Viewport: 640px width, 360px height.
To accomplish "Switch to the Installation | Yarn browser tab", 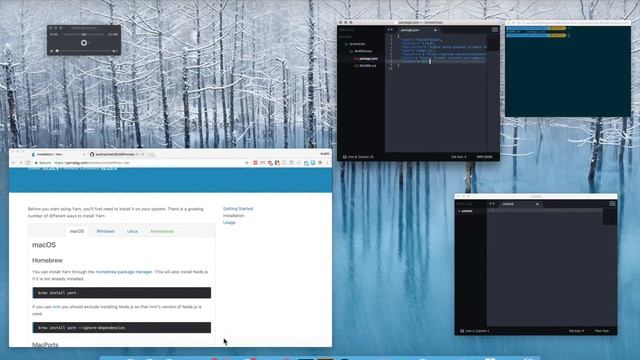I will tap(57, 154).
